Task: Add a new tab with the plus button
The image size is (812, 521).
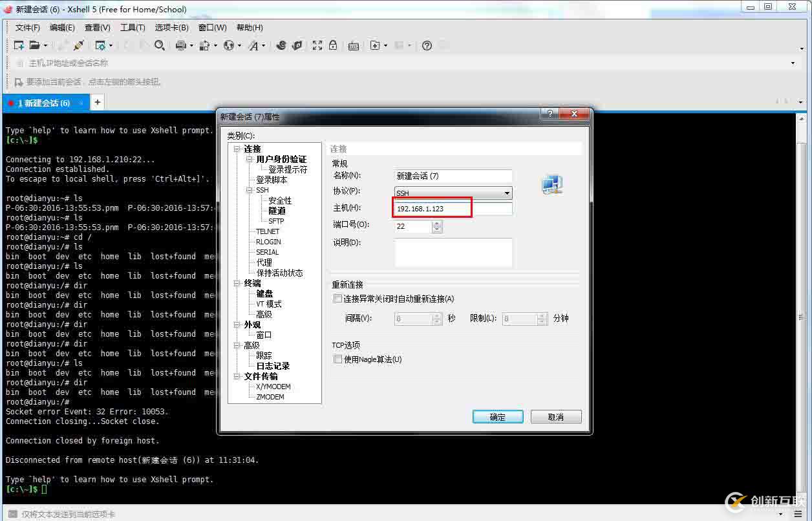Action: click(97, 102)
